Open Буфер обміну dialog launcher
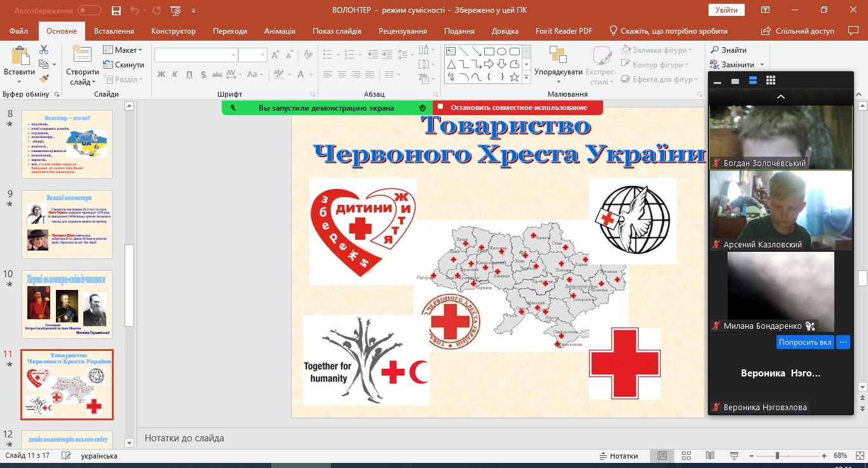The height and width of the screenshot is (468, 868). pyautogui.click(x=57, y=94)
